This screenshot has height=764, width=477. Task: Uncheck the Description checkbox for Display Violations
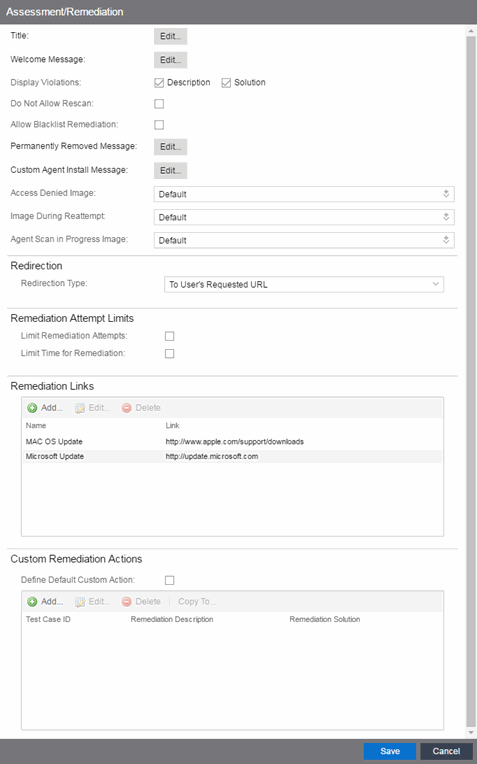pyautogui.click(x=159, y=83)
